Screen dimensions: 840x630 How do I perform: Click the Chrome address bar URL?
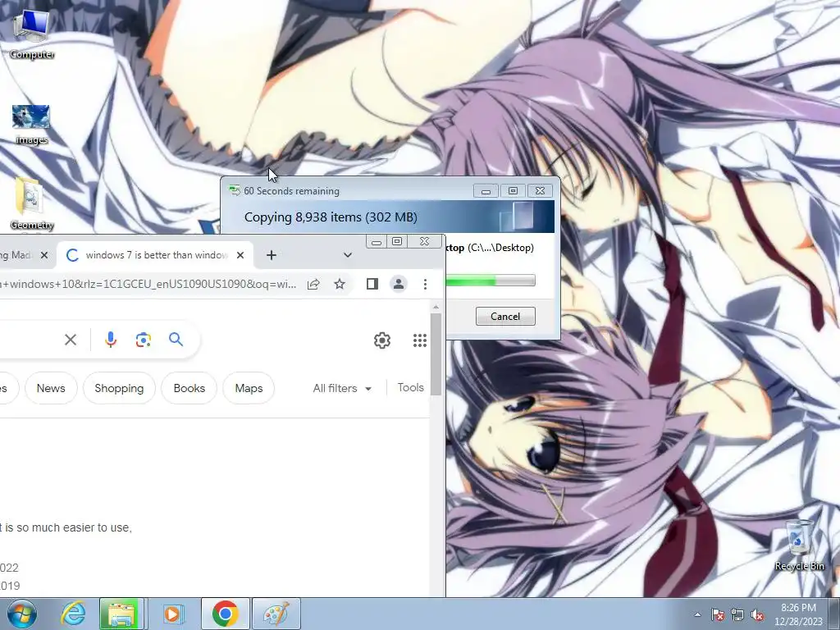tap(148, 284)
